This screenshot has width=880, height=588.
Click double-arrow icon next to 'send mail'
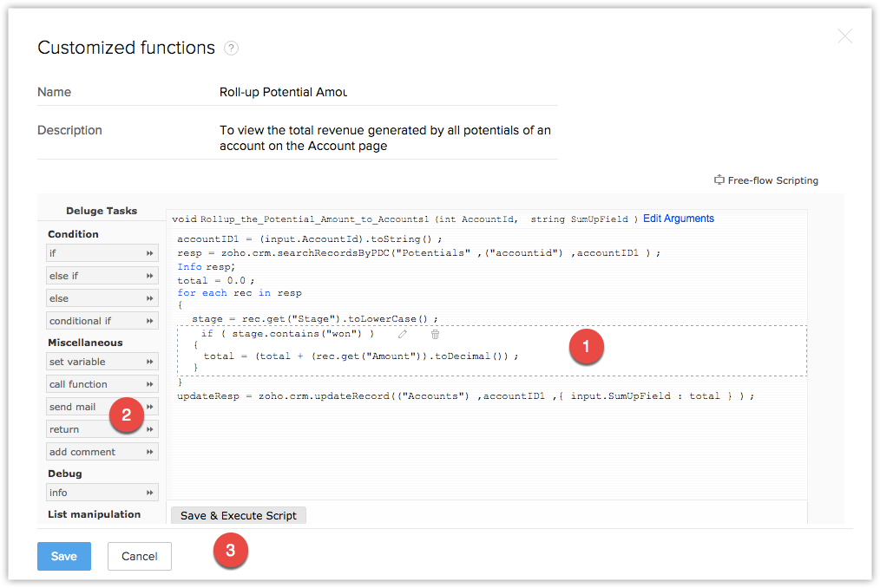click(x=150, y=407)
